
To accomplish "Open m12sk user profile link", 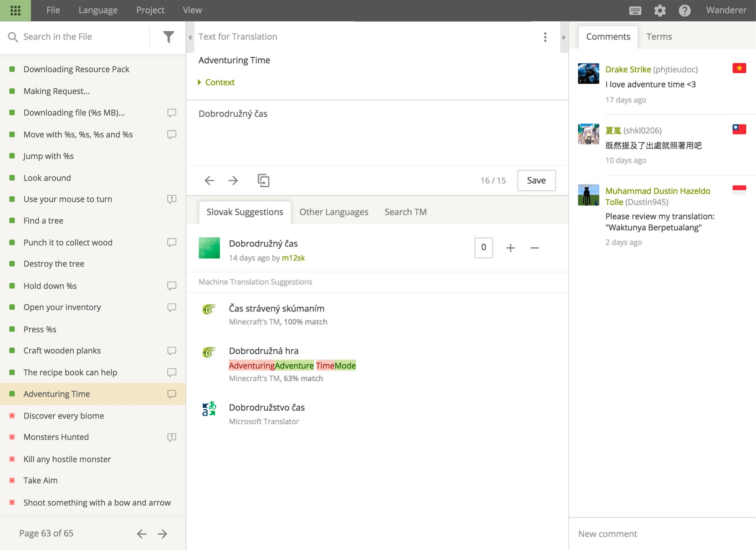I will 293,258.
